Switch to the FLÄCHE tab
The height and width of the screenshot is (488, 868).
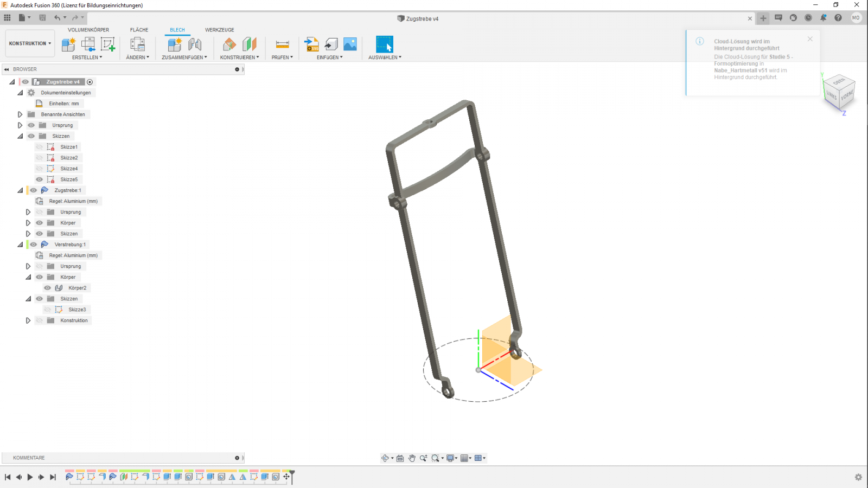139,30
